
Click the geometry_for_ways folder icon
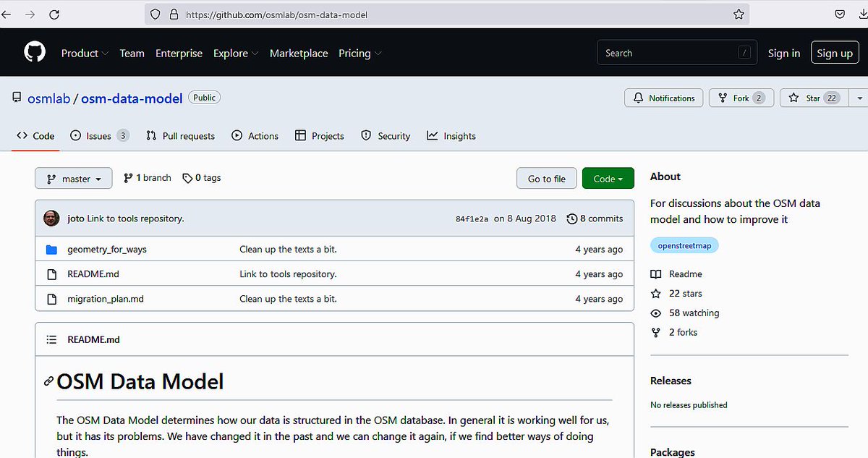pyautogui.click(x=51, y=250)
